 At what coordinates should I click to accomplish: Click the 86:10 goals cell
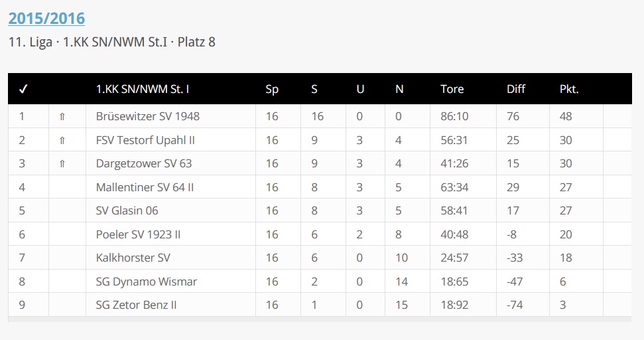click(454, 116)
